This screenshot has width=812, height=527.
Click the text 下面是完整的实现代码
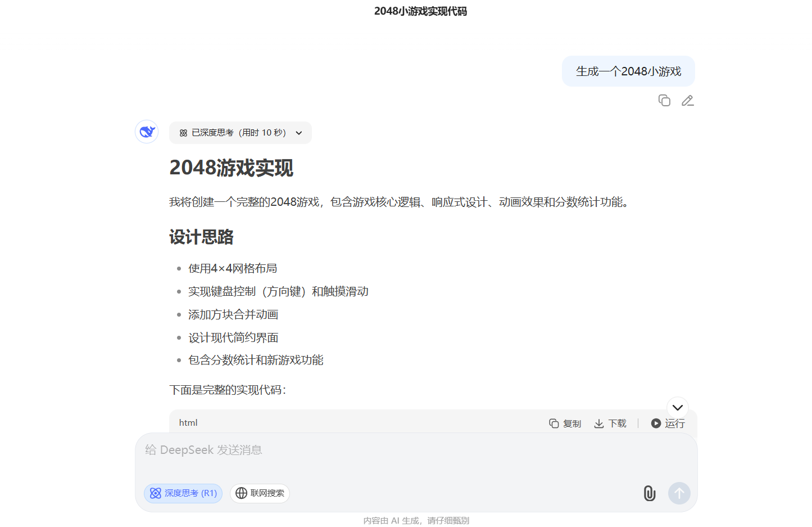(228, 390)
